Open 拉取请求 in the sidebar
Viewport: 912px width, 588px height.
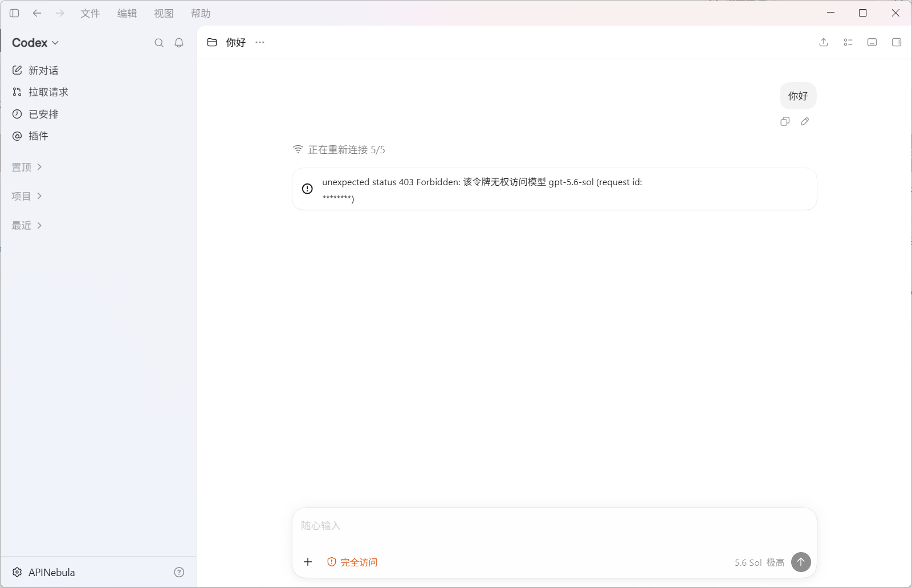40,92
